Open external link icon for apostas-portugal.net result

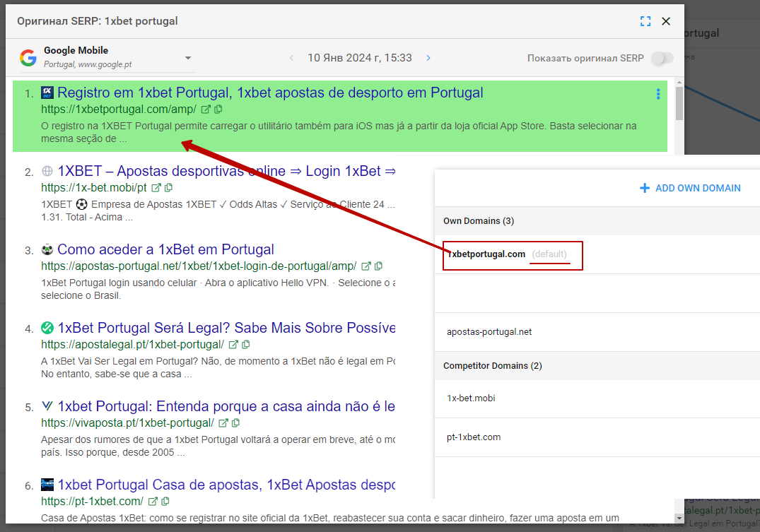pos(366,266)
